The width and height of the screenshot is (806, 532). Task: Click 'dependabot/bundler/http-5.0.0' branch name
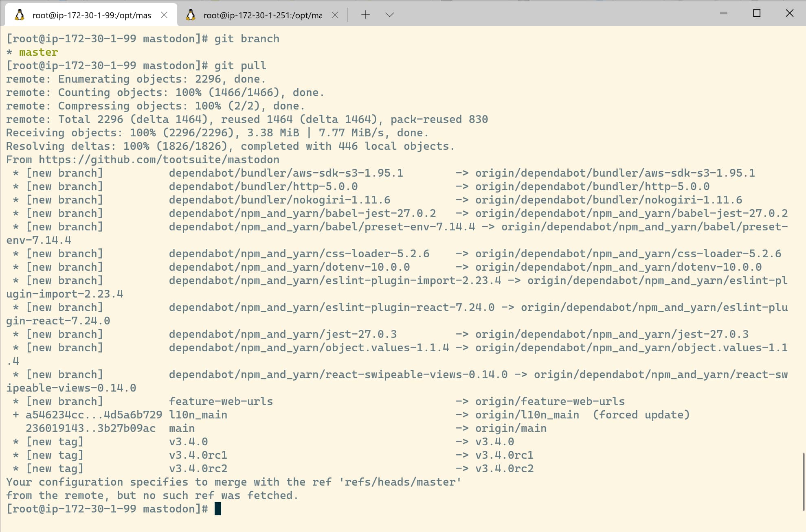tap(263, 186)
